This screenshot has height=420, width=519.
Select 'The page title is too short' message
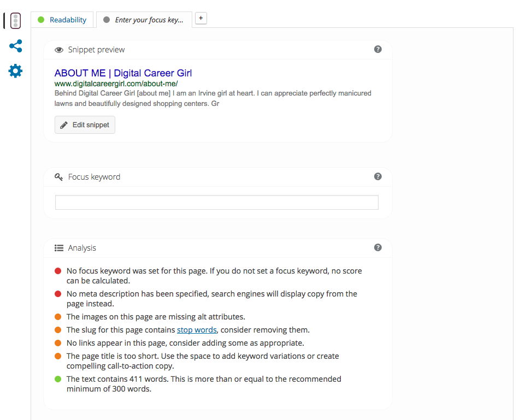pyautogui.click(x=203, y=361)
